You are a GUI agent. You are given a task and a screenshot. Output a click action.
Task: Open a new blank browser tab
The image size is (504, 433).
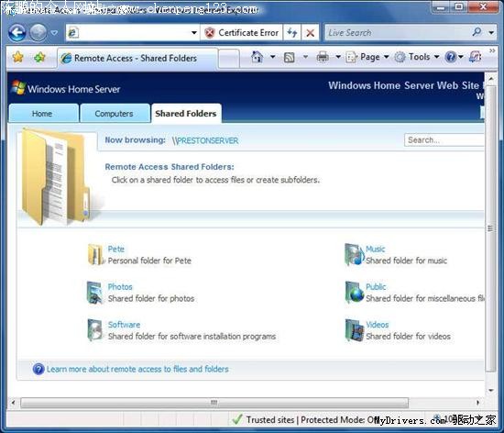pos(229,59)
